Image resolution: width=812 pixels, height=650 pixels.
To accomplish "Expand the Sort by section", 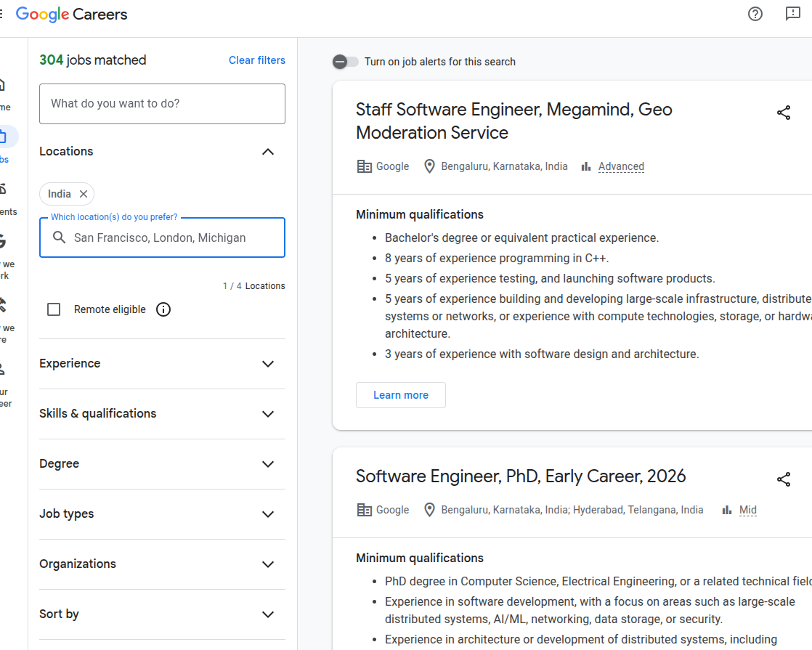I will pos(162,614).
